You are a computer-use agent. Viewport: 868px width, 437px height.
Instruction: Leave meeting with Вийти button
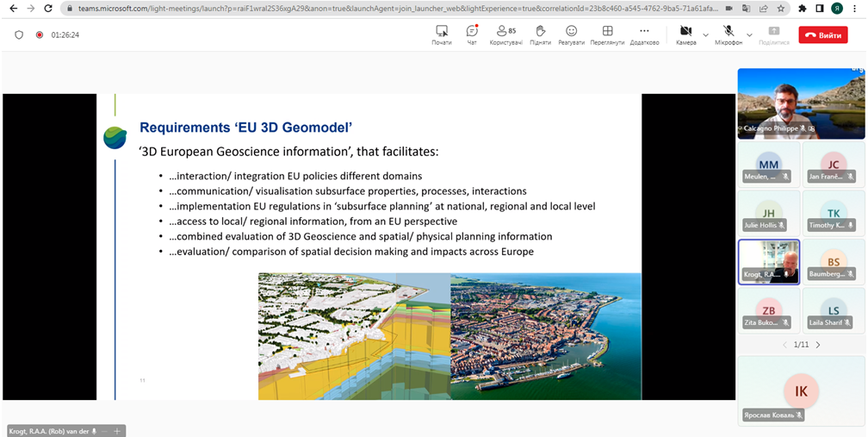[823, 34]
